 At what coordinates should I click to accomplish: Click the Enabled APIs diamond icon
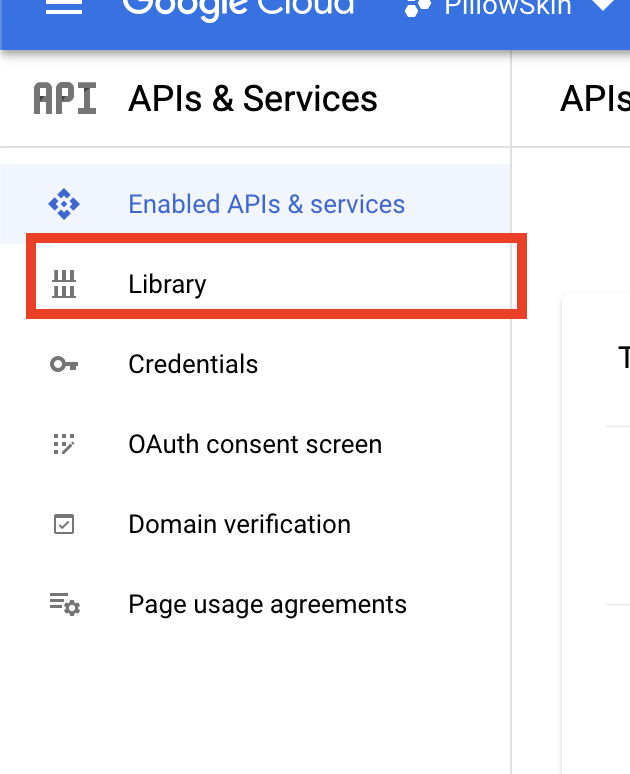tap(64, 204)
